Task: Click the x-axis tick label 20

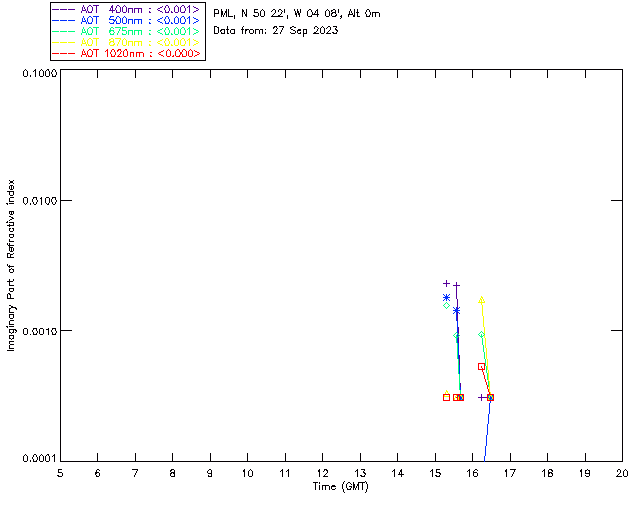Action: pyautogui.click(x=622, y=473)
